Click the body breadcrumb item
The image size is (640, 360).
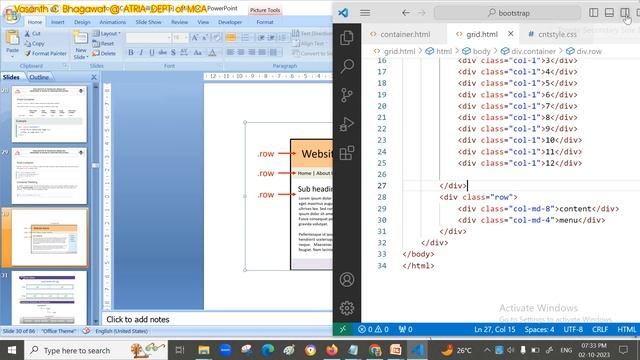tap(476, 51)
